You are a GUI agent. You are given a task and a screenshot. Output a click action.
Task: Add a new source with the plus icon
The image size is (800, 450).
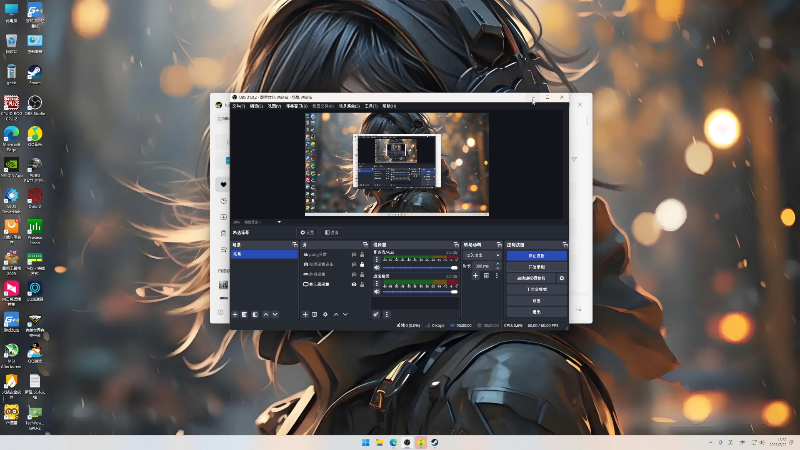305,315
